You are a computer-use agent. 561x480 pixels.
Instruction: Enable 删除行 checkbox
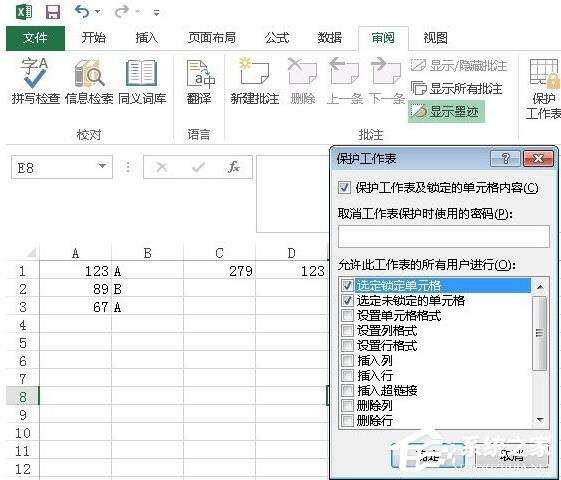347,420
